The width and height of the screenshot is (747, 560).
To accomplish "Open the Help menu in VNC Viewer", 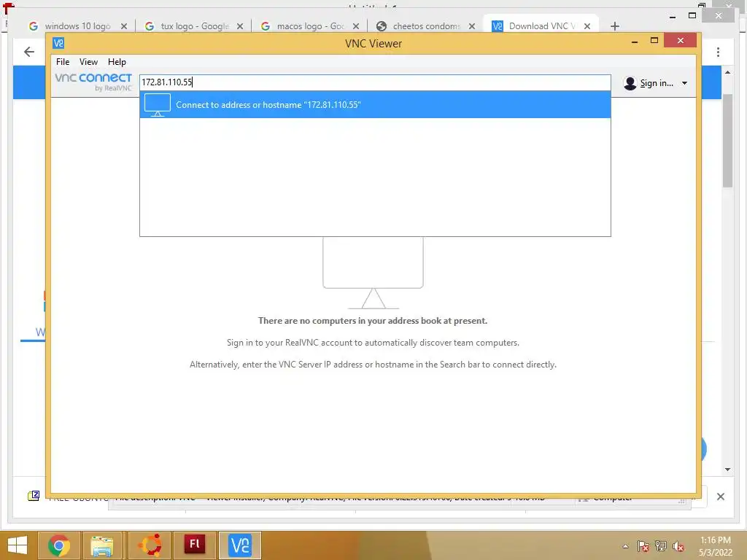I will 117,62.
